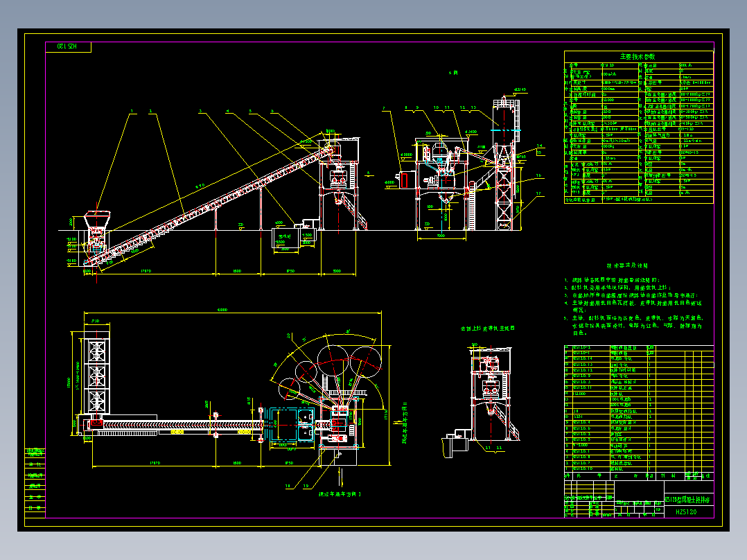Click the 搅拌车进车方向 I label

[340, 494]
